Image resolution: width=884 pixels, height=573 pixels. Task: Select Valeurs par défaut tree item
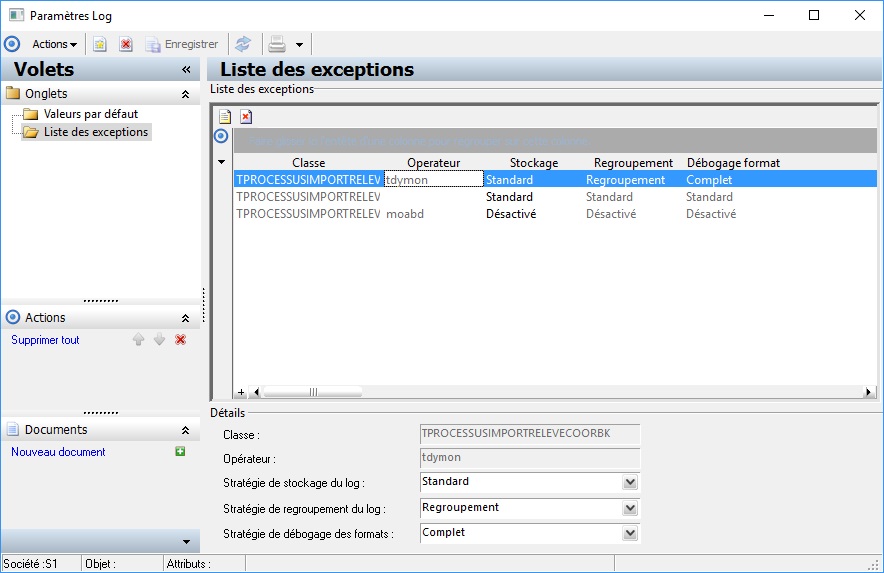[x=91, y=114]
